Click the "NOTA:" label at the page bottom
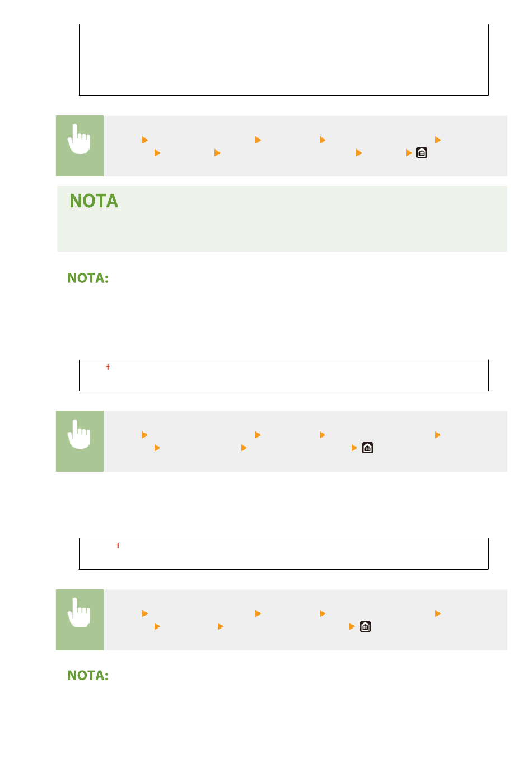This screenshot has height=767, width=532. [x=88, y=676]
